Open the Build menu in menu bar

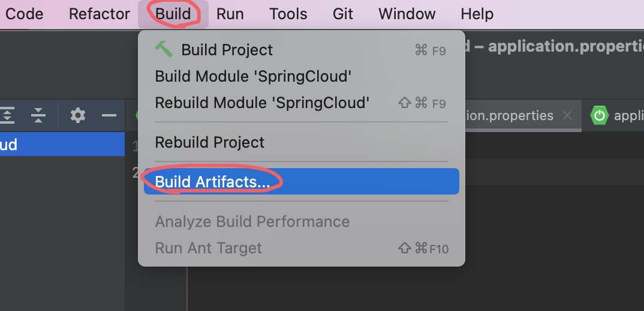[173, 14]
